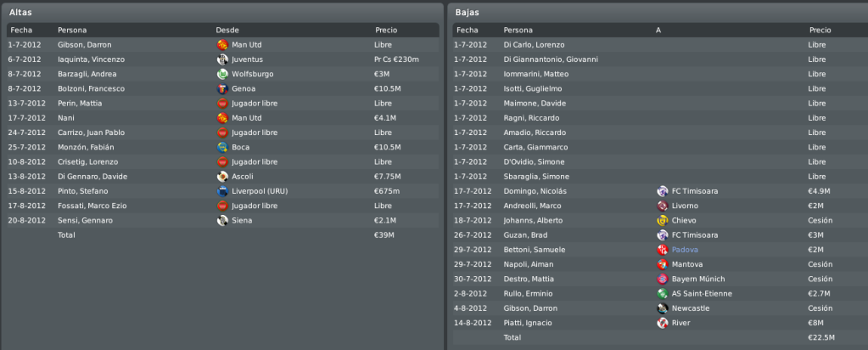Click the Wolfsburgo club crest icon
868x350 pixels.
222,74
